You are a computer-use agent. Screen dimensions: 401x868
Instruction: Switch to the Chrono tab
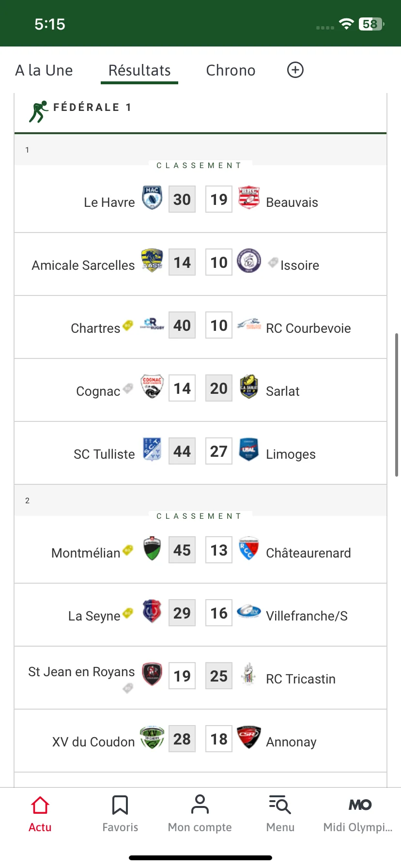point(231,71)
